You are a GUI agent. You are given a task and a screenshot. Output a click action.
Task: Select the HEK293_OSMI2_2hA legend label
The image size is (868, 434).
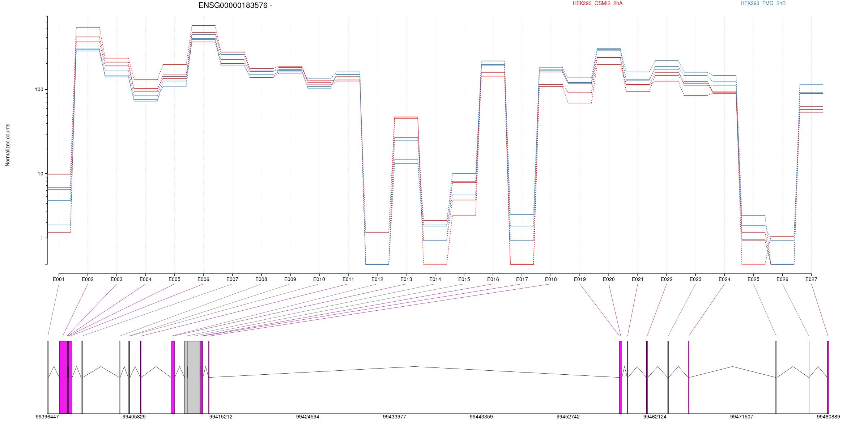click(x=598, y=3)
